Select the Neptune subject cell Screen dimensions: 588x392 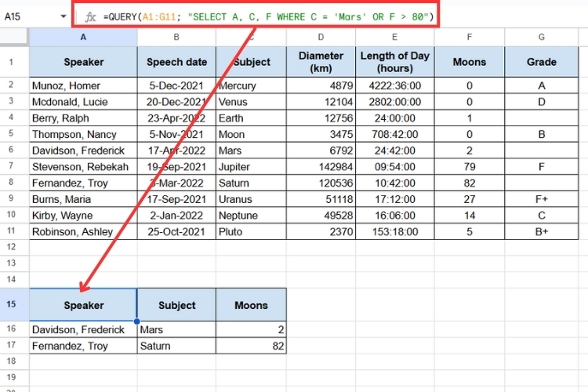click(251, 216)
